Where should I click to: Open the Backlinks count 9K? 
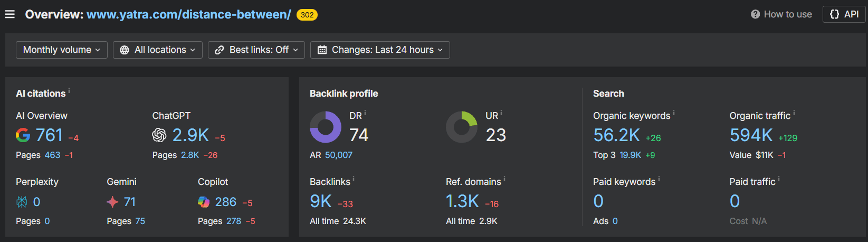(321, 201)
